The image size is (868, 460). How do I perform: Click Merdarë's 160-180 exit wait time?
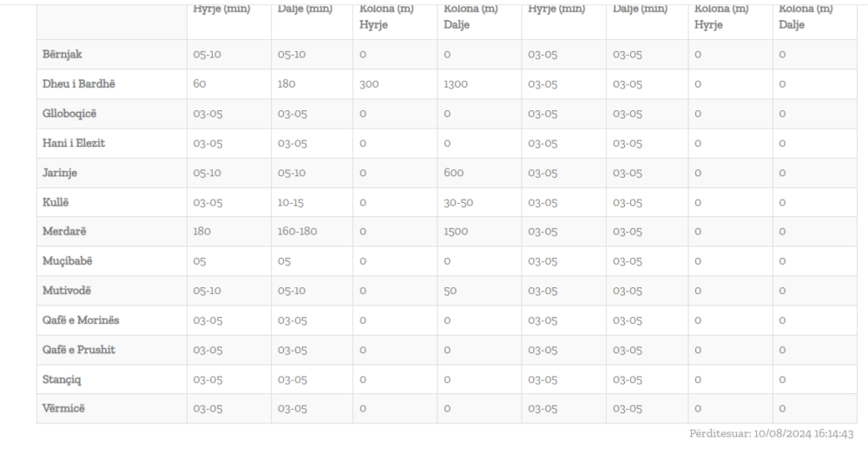click(x=297, y=232)
